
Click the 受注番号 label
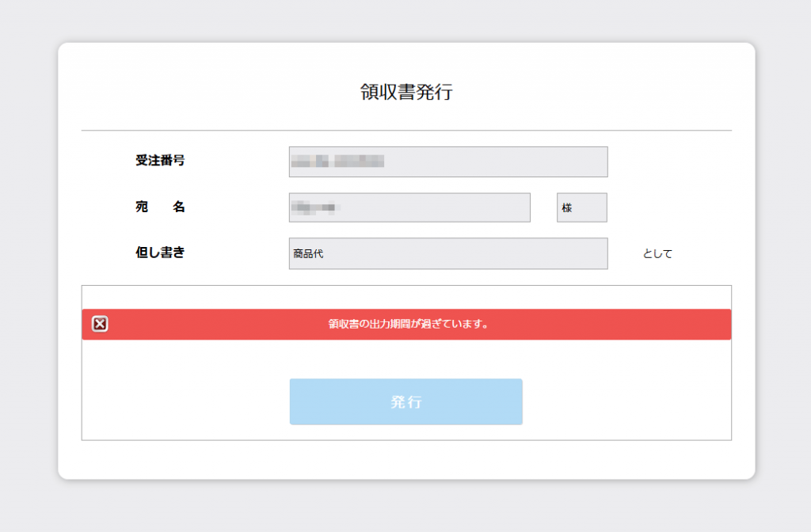coord(160,161)
